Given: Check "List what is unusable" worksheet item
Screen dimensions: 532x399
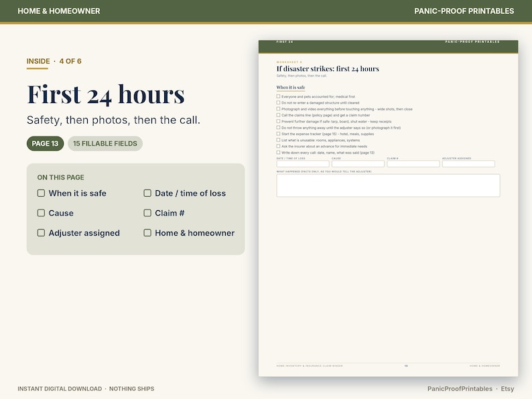Looking at the screenshot, I should pyautogui.click(x=278, y=140).
